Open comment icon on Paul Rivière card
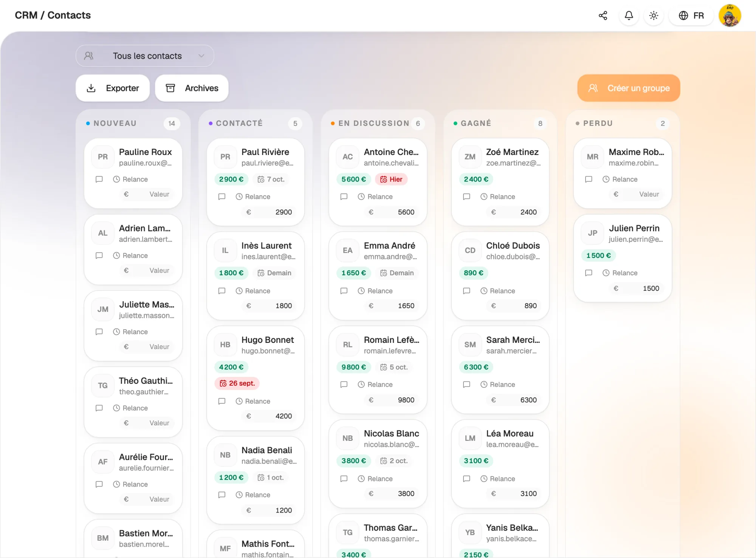The image size is (756, 558). (222, 197)
